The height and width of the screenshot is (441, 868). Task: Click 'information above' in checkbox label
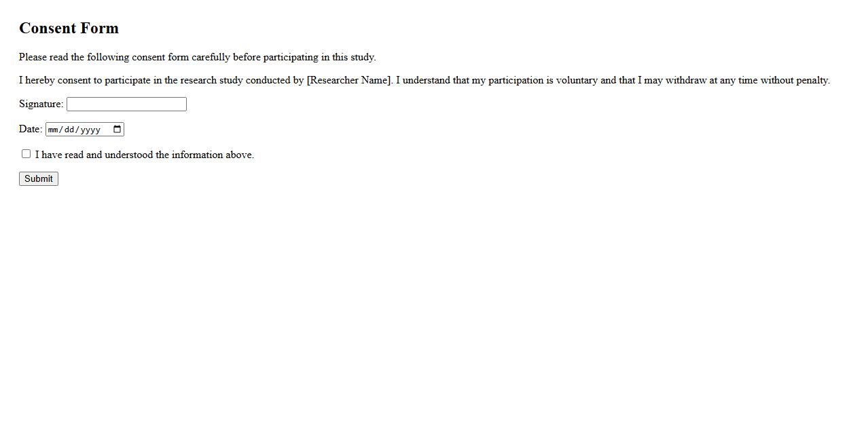213,155
